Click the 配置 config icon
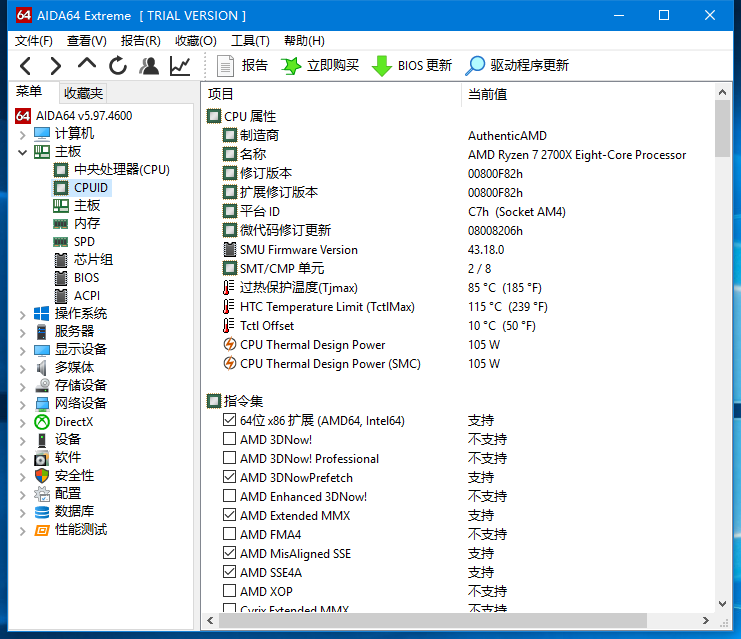Viewport: 741px width, 639px height. click(x=42, y=493)
